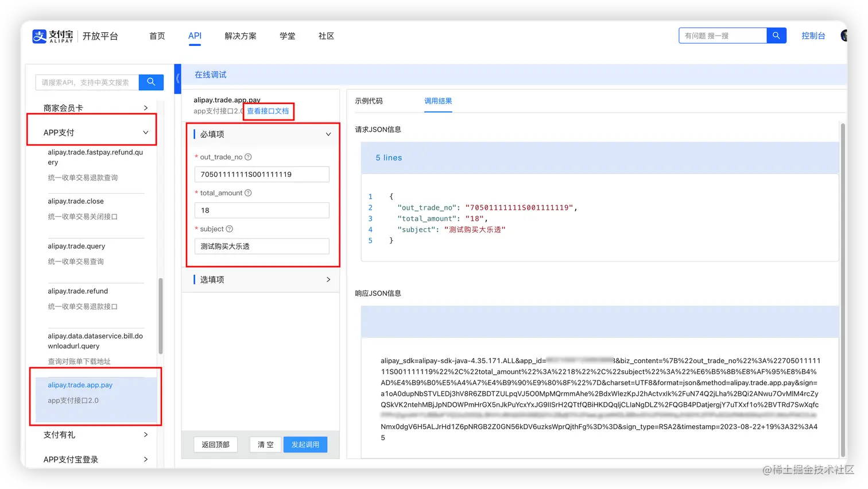This screenshot has height=489, width=868.
Task: Click the "total_amount": "18" JSON line
Action: pyautogui.click(x=442, y=218)
